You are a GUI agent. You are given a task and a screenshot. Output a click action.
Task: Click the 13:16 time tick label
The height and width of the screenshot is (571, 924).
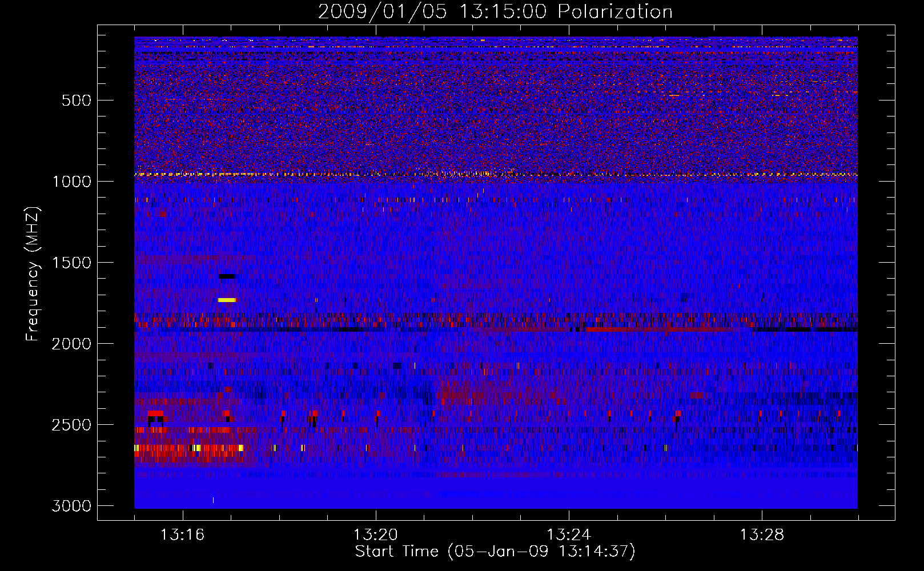(x=182, y=535)
